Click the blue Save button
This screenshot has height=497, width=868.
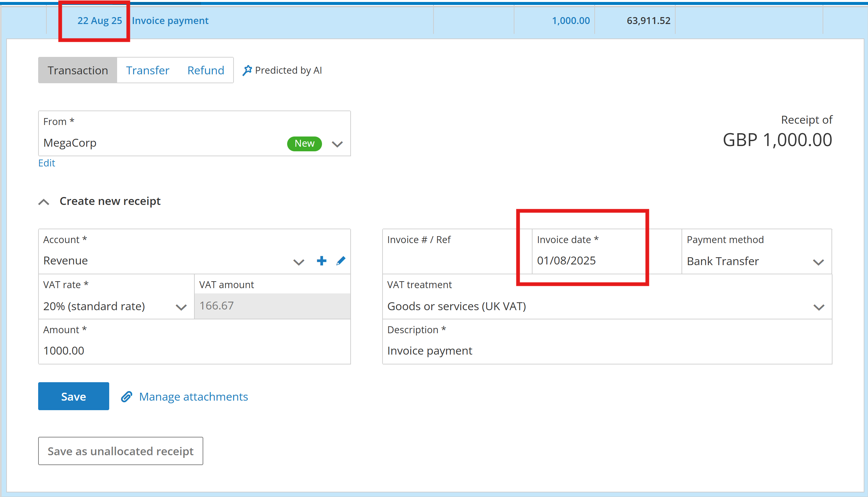[74, 396]
